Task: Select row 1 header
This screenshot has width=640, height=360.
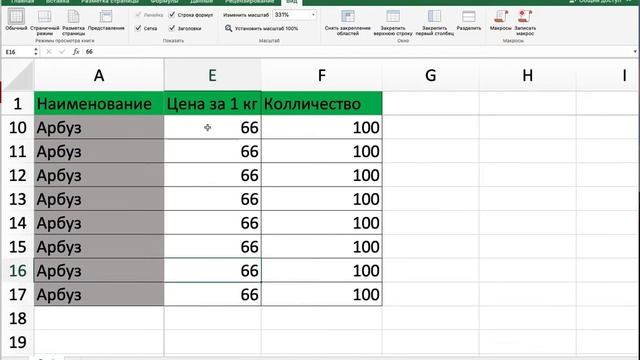Action: (18, 104)
